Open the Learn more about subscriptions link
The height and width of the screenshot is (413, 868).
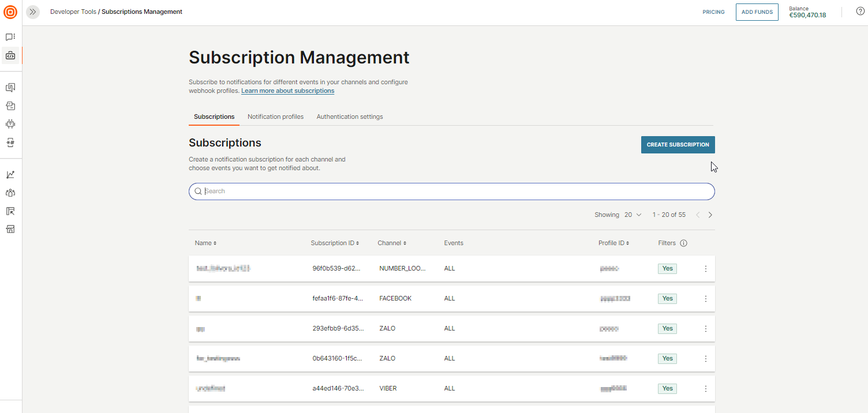point(287,91)
